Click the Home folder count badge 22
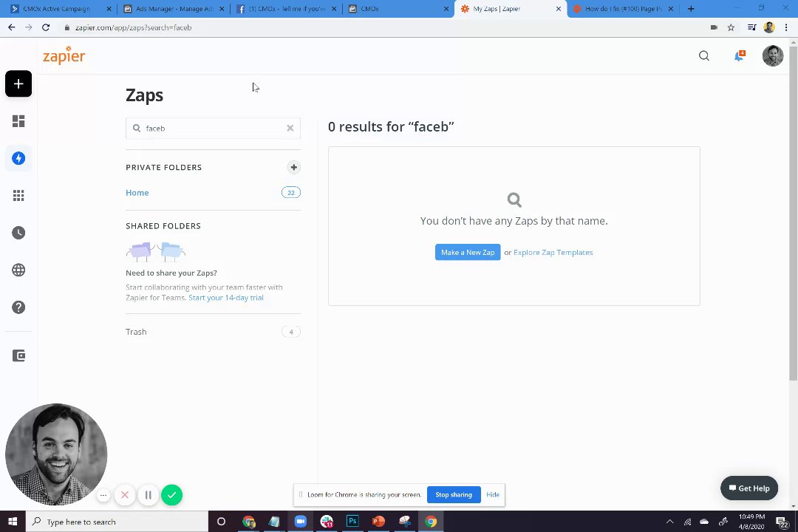 [x=290, y=192]
